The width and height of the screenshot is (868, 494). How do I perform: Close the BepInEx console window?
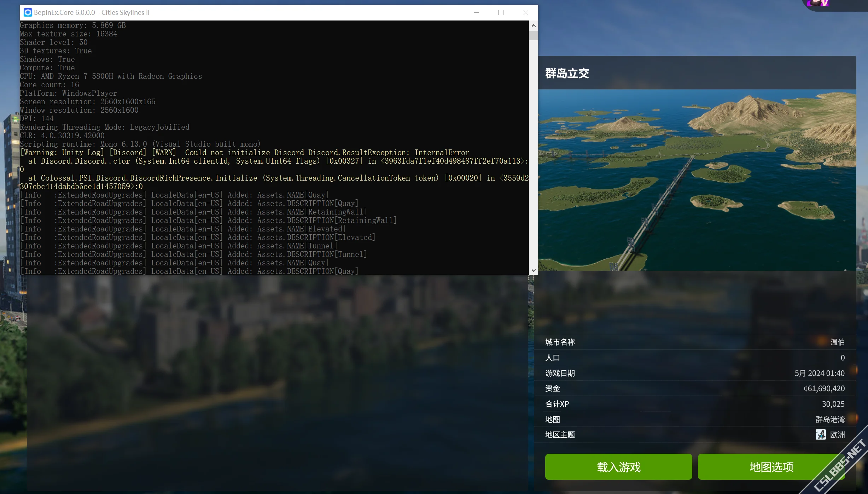click(x=526, y=12)
